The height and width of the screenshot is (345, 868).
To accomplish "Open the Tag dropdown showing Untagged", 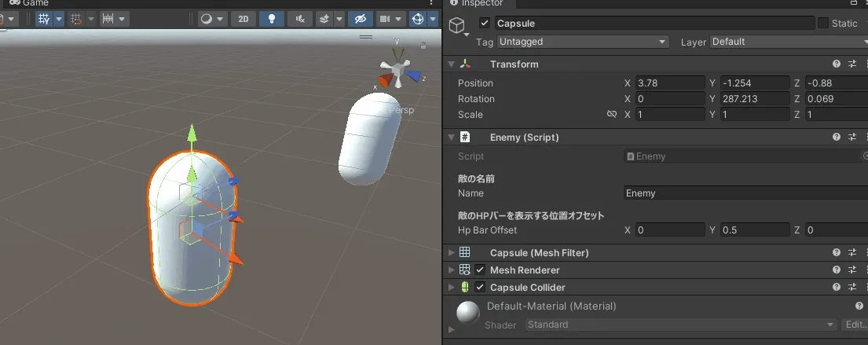I will click(582, 42).
